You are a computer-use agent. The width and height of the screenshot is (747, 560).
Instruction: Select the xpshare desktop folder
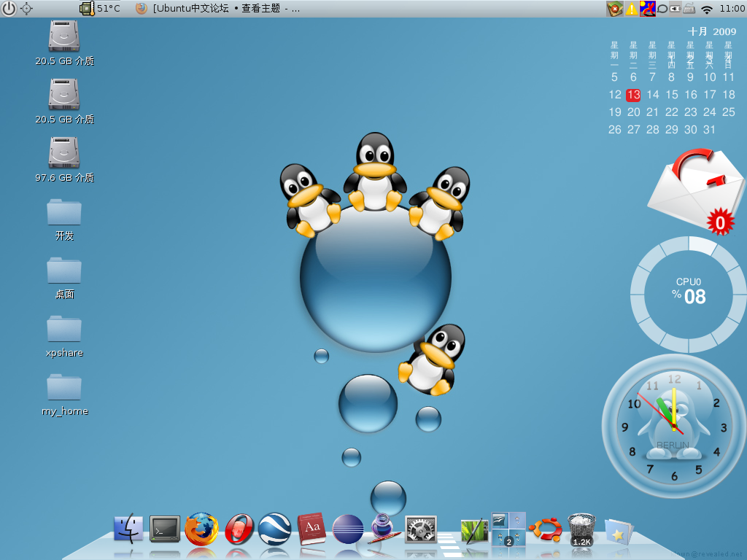click(x=64, y=337)
